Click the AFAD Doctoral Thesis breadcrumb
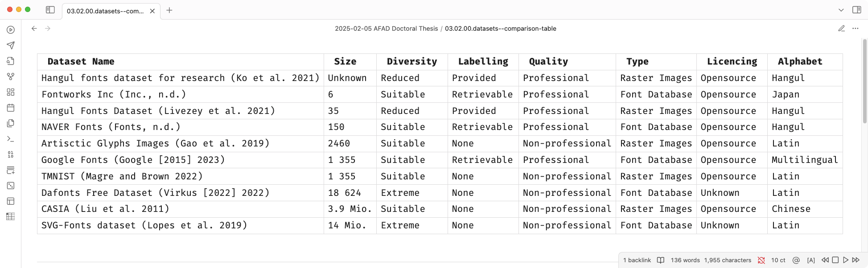 [x=387, y=28]
